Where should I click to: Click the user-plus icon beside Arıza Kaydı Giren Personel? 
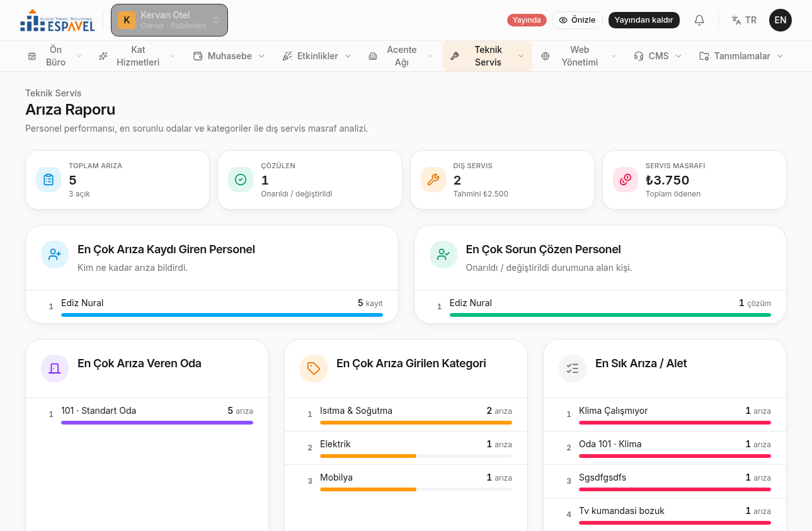pyautogui.click(x=55, y=254)
